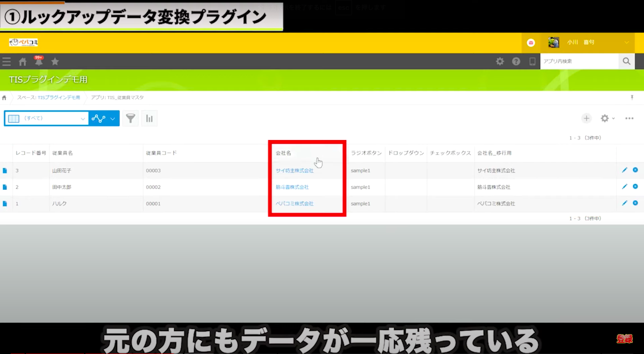Image resolution: width=644 pixels, height=354 pixels.
Task: Open the （すべて） view dropdown
Action: pos(47,118)
